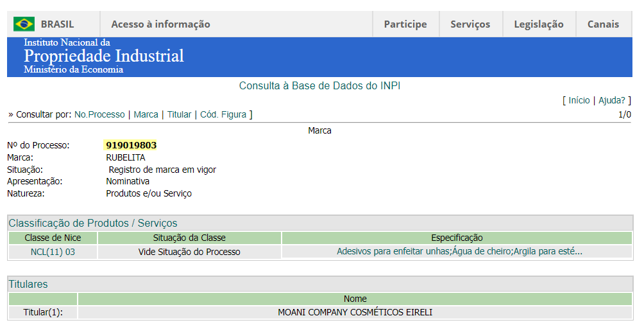Viewport: 644px width, 334px height.
Task: Click the process number 919019803
Action: pos(131,145)
